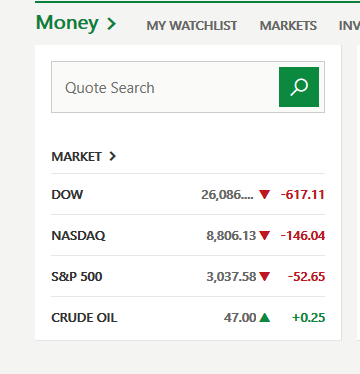Click the crude oil price 47.00

240,318
